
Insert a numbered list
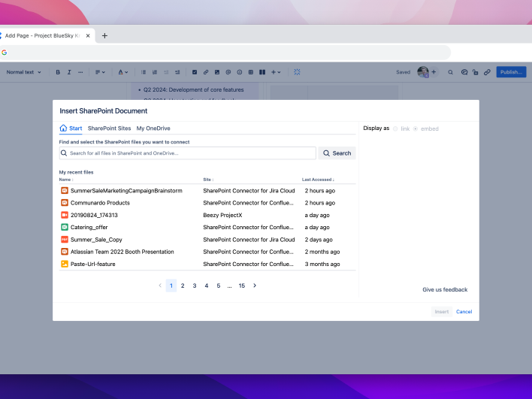click(155, 72)
